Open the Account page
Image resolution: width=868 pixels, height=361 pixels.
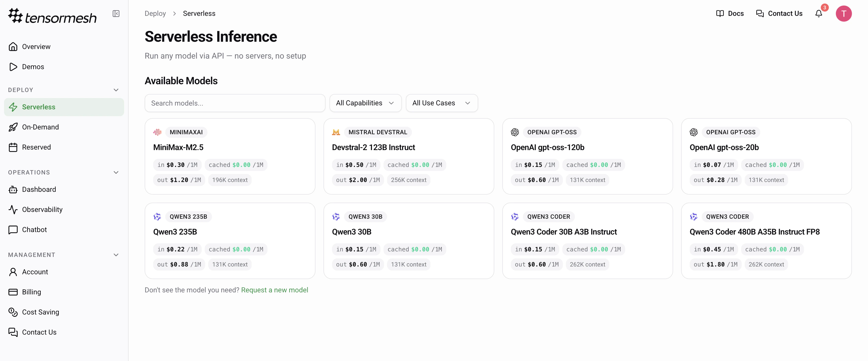click(x=64, y=272)
